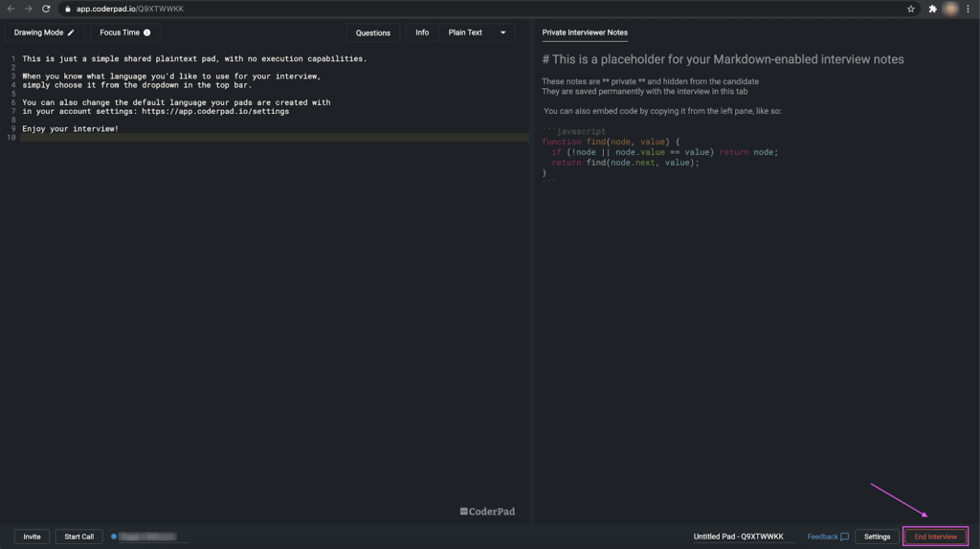The width and height of the screenshot is (980, 549).
Task: Click the 'function find(node, value)' code line in notes
Action: (611, 142)
